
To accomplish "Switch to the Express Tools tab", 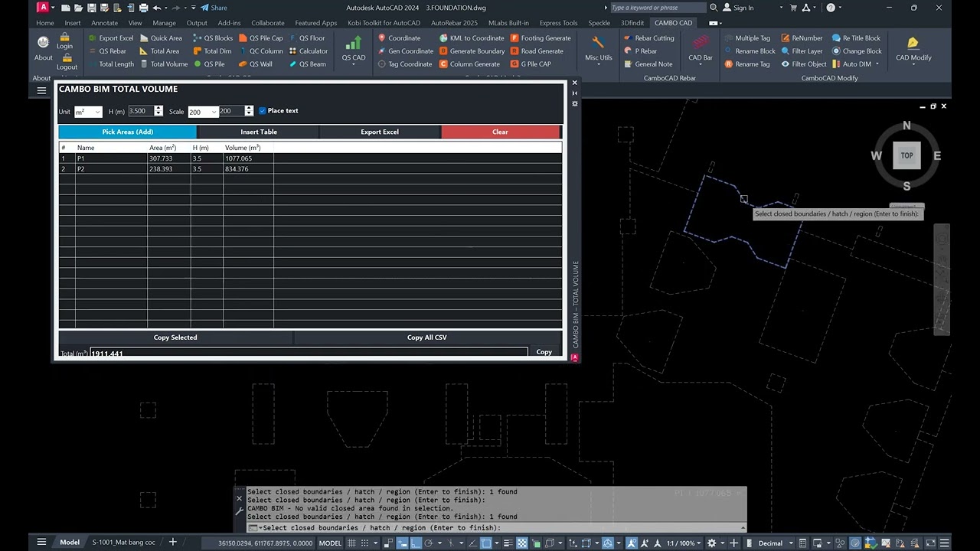I will (x=558, y=23).
